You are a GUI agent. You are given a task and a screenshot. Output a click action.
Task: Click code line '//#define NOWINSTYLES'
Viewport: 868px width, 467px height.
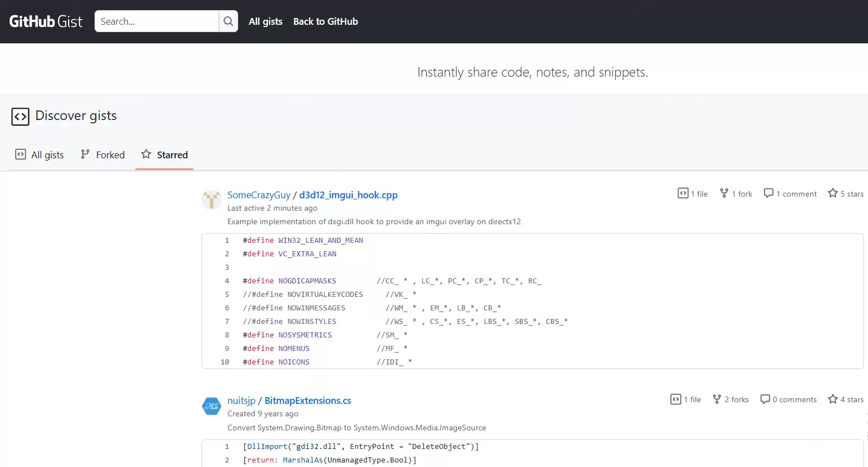point(405,322)
